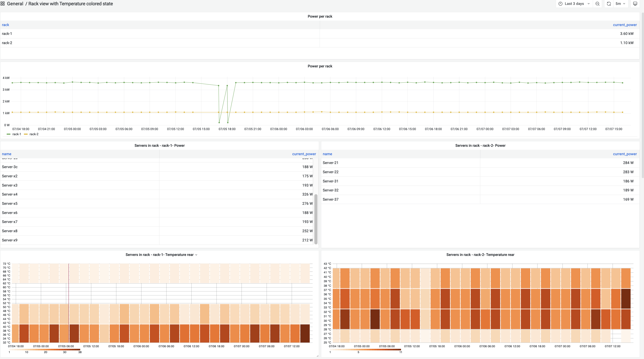Sort the rack table by current_power column
Screen dimensions: 644x359
(625, 25)
